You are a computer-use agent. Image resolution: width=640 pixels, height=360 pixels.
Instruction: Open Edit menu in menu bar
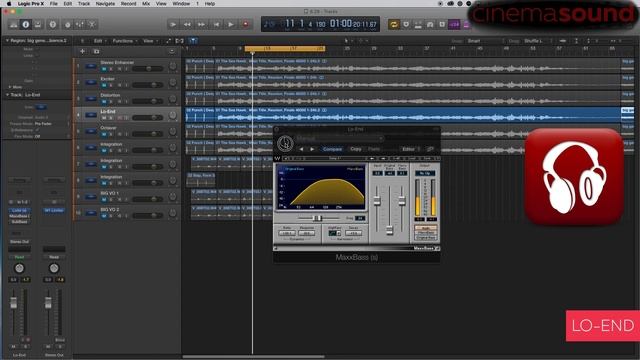68,4
